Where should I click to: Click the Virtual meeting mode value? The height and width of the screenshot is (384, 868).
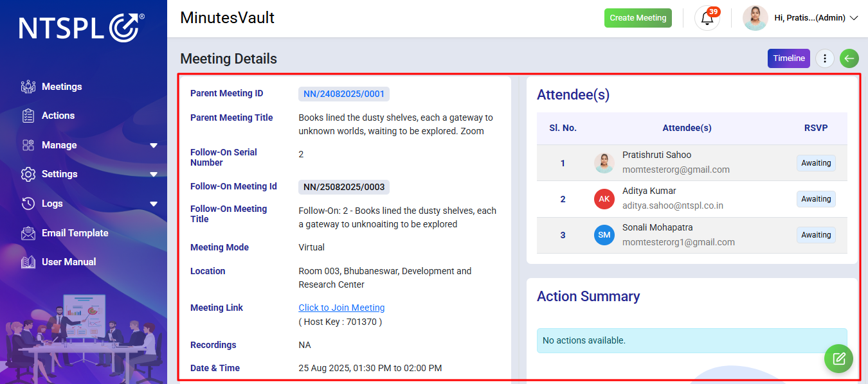click(311, 247)
